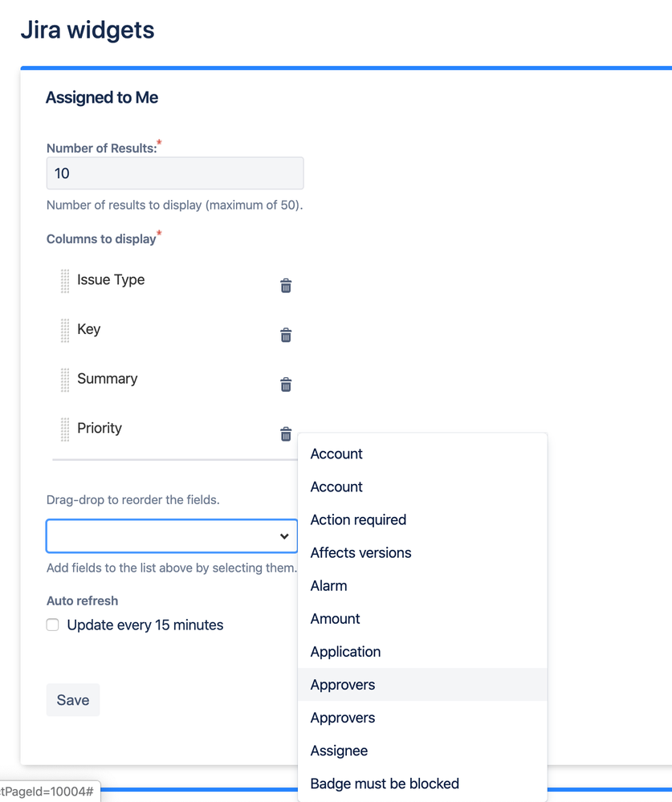Click the Jira widgets page title

(x=88, y=30)
